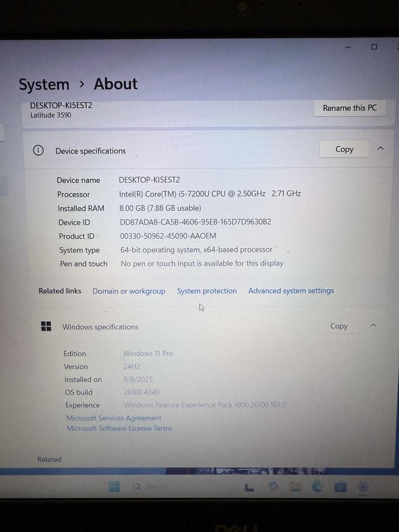Open Microsoft Services Agreement link
This screenshot has height=532, width=399.
(114, 418)
